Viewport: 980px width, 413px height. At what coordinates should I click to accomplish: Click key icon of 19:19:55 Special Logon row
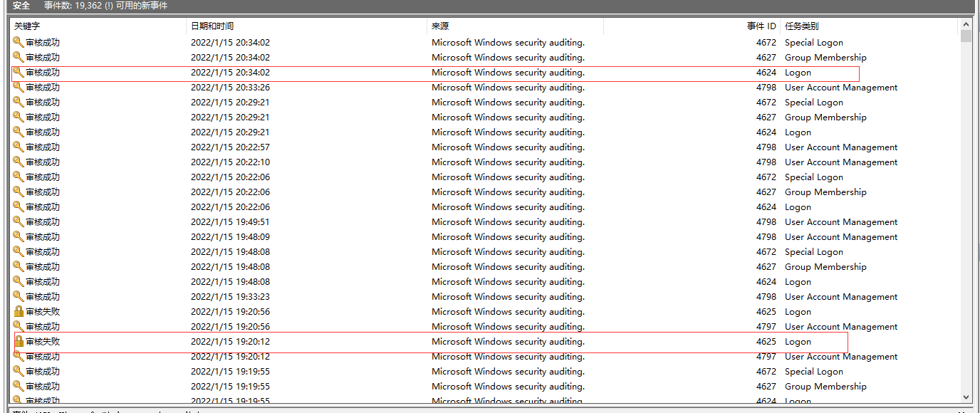point(19,371)
